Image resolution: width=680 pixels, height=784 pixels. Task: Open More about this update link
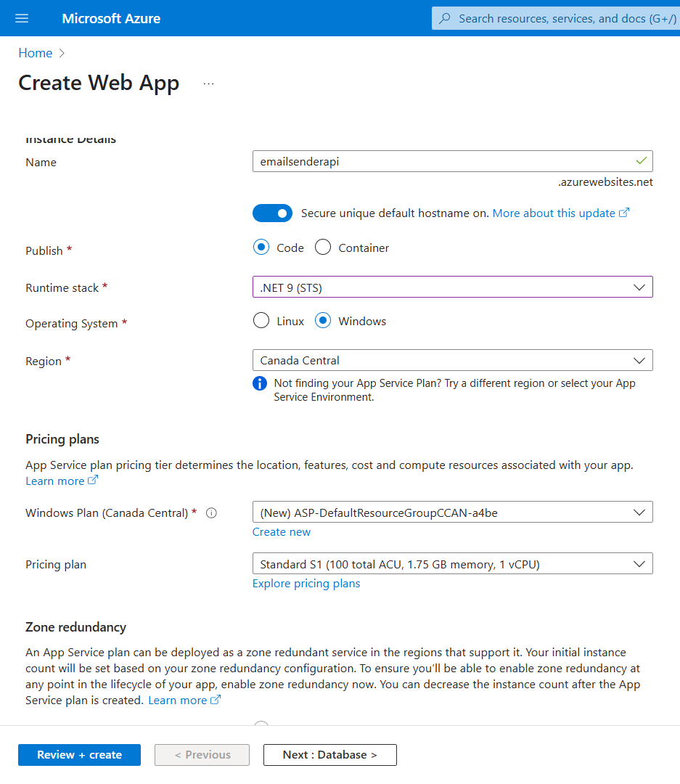[554, 213]
